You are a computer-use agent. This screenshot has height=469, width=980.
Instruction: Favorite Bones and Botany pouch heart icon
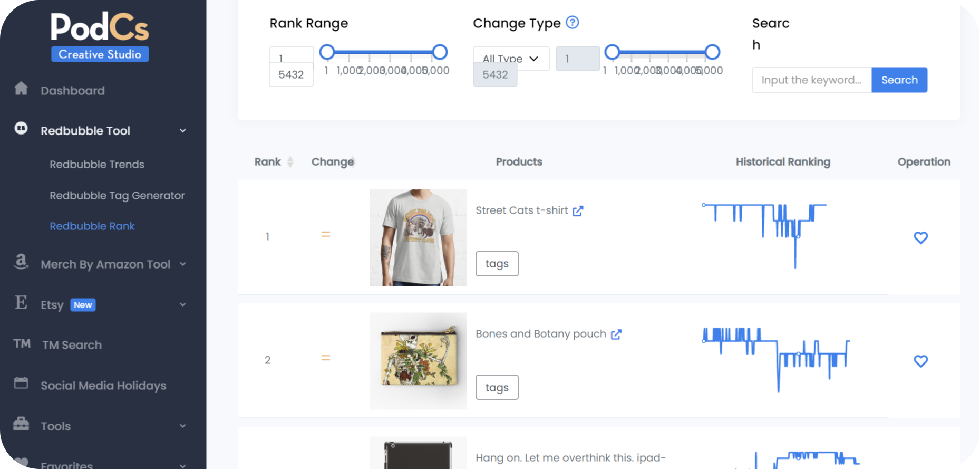921,361
